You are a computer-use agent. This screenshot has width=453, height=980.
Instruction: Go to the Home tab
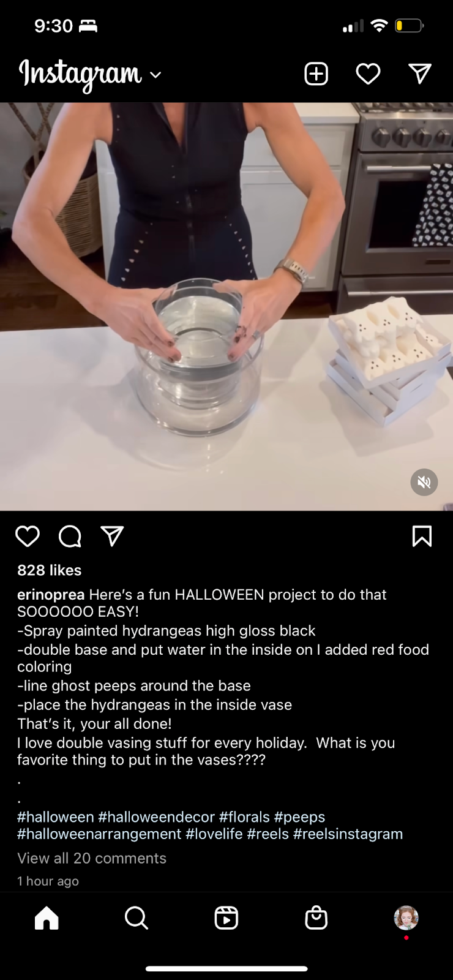(x=47, y=918)
